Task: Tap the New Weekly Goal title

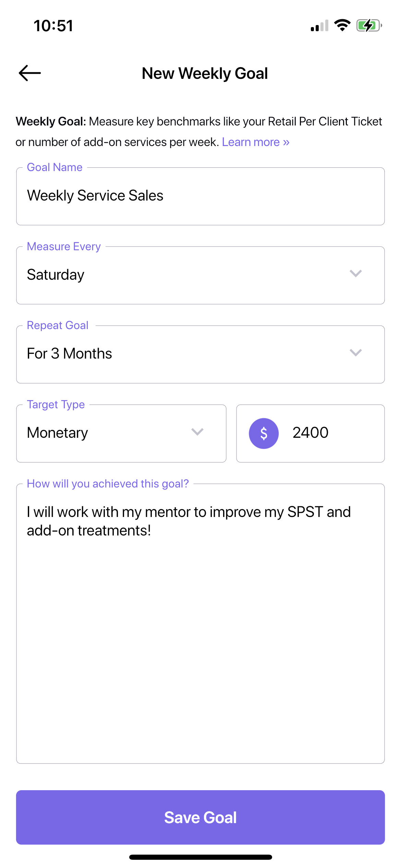Action: [x=205, y=73]
